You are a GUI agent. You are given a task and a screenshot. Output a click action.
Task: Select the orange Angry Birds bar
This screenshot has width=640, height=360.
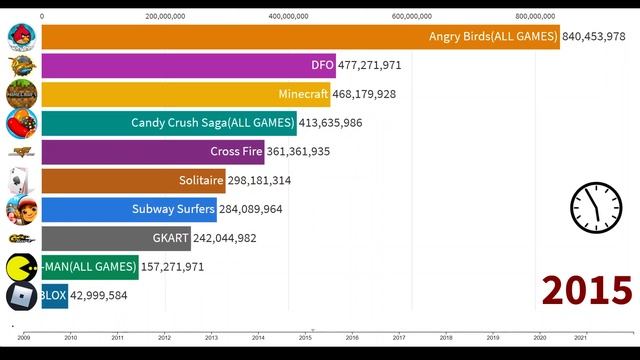(301, 37)
